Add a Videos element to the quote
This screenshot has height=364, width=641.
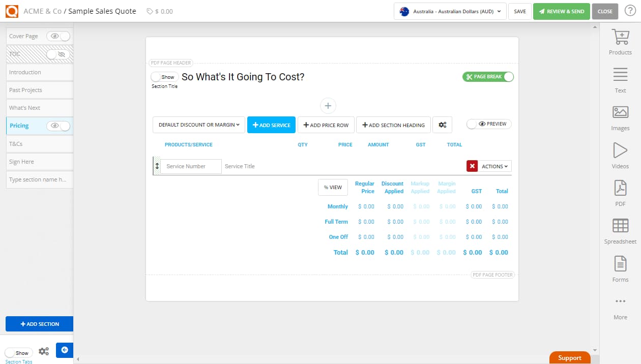tap(620, 156)
